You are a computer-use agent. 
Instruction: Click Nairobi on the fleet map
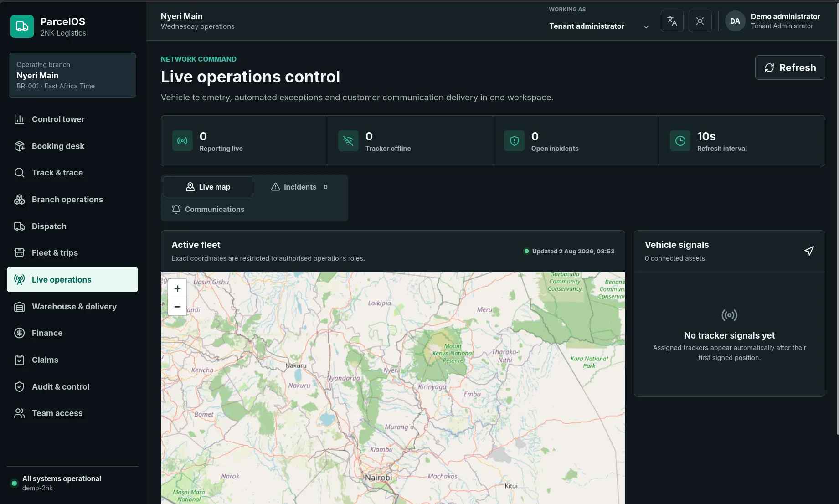[x=378, y=478]
